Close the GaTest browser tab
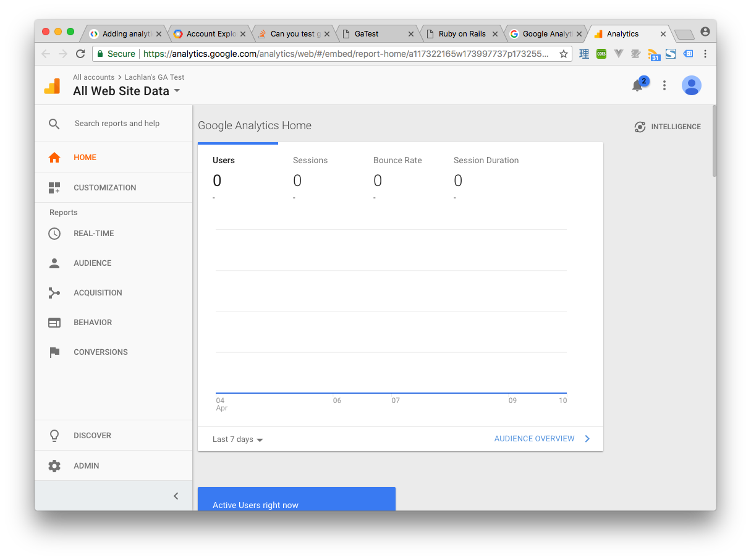 point(411,34)
